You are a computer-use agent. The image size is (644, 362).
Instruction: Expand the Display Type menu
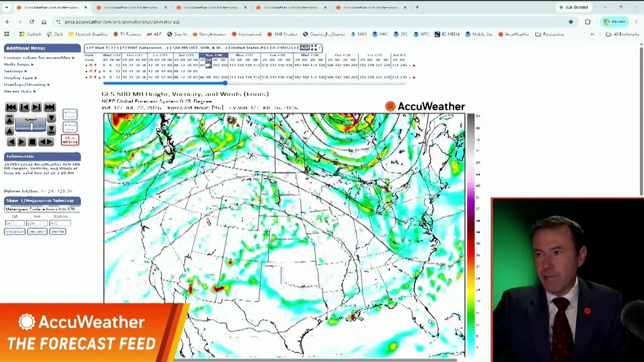click(x=20, y=78)
